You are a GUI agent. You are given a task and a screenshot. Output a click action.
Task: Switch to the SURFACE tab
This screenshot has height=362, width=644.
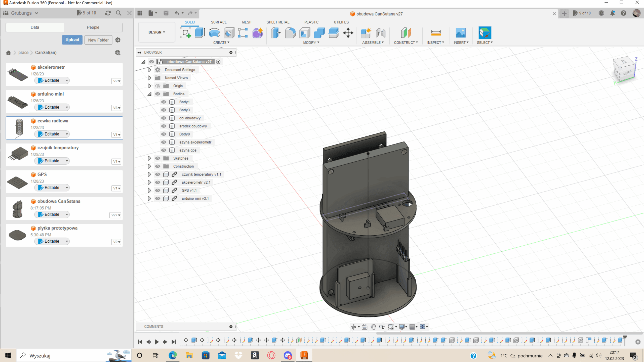click(219, 22)
